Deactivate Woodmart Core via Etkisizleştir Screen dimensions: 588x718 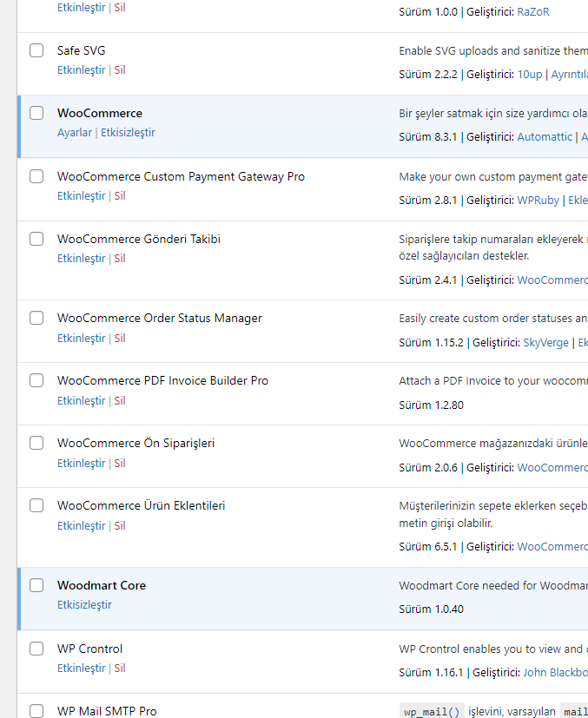click(84, 605)
